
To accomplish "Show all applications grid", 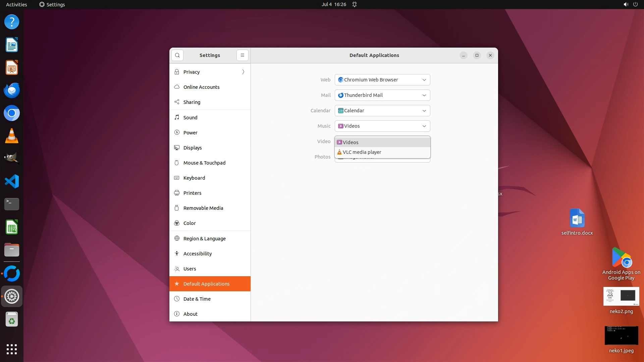I will (12, 349).
